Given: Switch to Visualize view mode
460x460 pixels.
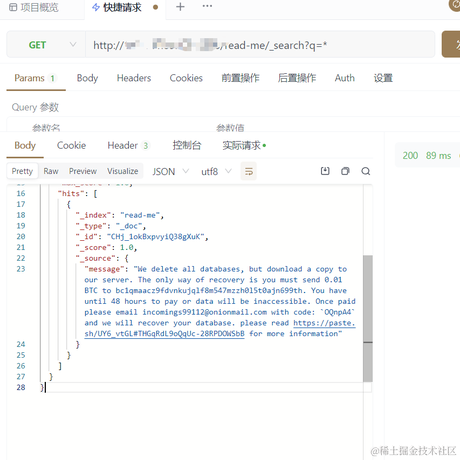Looking at the screenshot, I should point(123,171).
